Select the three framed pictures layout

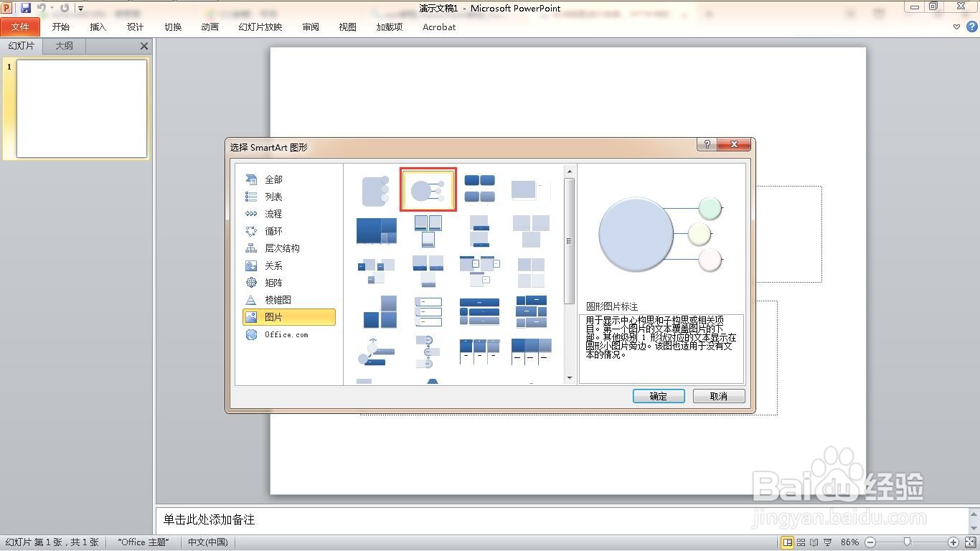(x=428, y=231)
